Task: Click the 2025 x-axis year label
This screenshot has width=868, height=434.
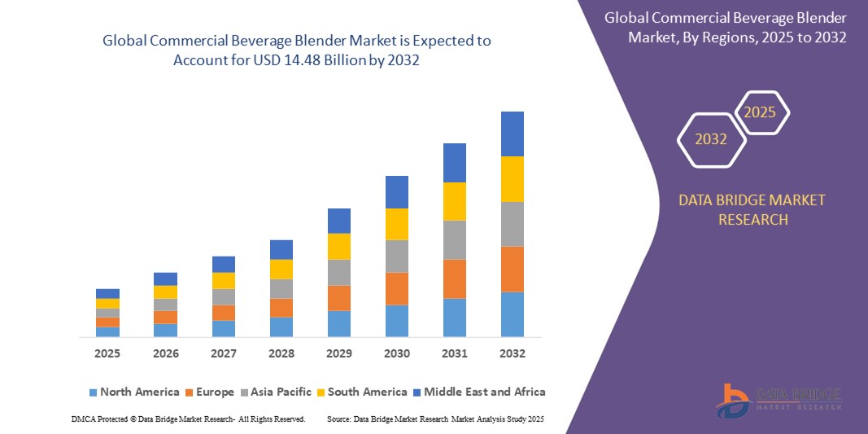Action: [x=107, y=353]
